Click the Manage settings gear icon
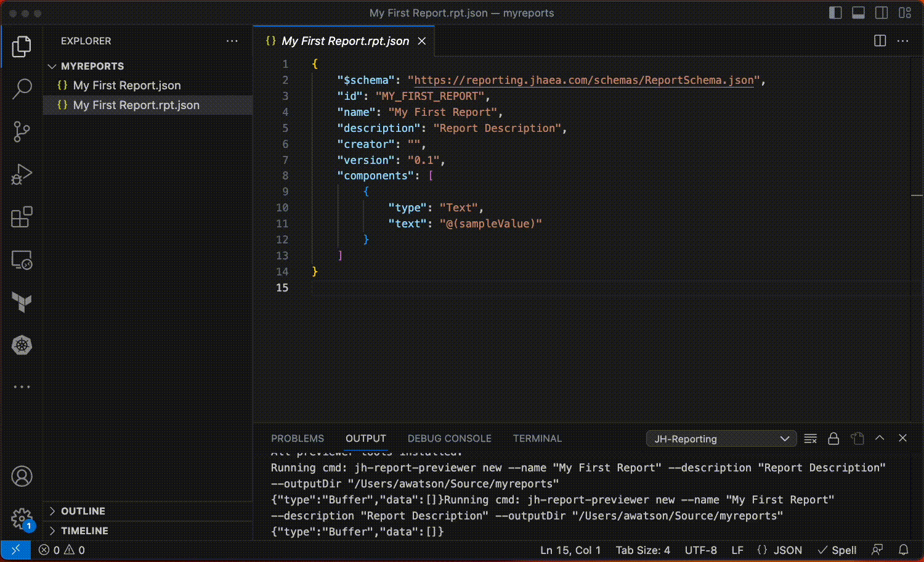Viewport: 924px width, 562px height. pos(22,518)
